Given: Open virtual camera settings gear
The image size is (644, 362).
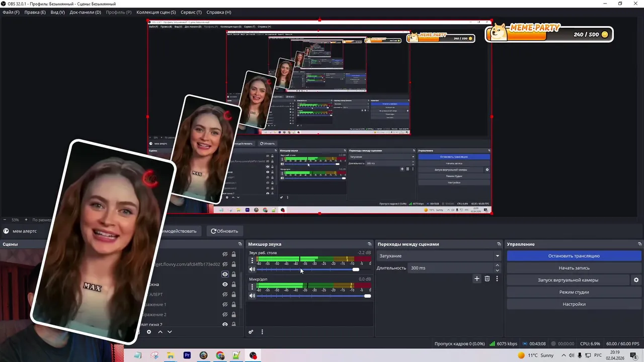Looking at the screenshot, I should coord(636,280).
